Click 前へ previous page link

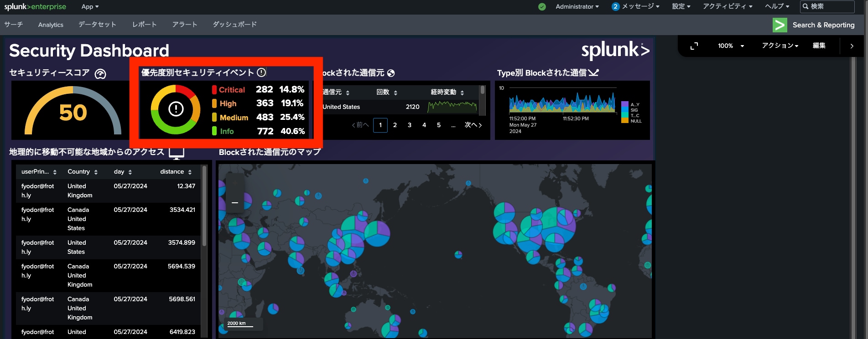point(360,125)
